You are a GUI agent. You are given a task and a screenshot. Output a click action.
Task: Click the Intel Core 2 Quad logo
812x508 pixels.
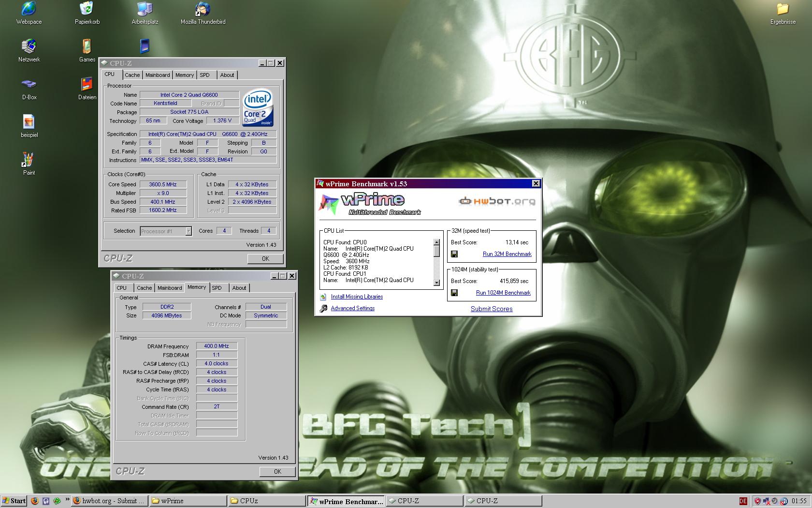point(258,107)
